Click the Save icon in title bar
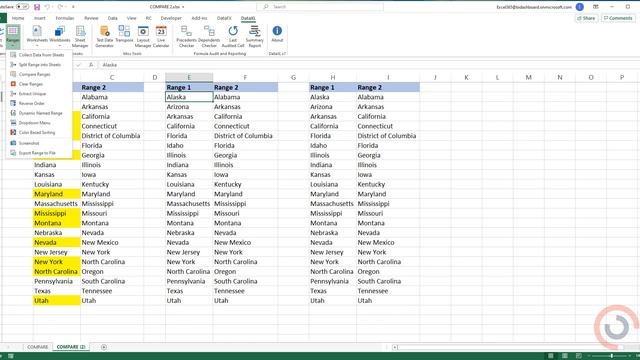This screenshot has height=360, width=640. 37,7
